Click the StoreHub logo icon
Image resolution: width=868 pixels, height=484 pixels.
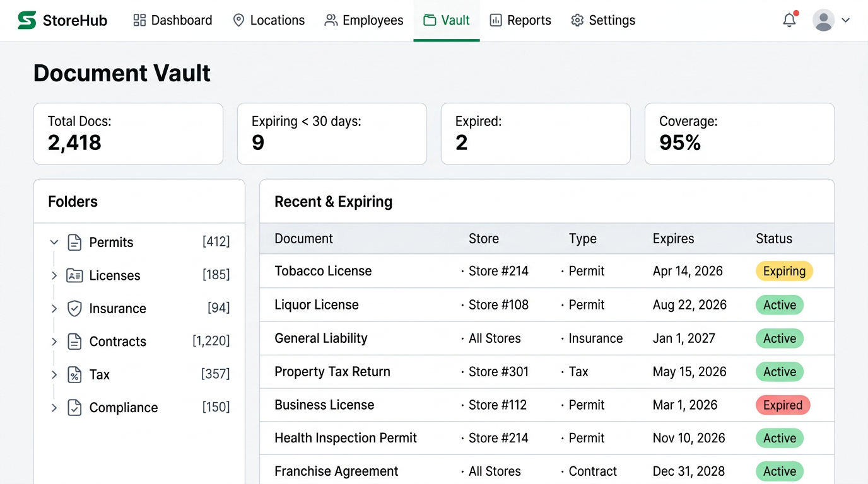pyautogui.click(x=27, y=20)
